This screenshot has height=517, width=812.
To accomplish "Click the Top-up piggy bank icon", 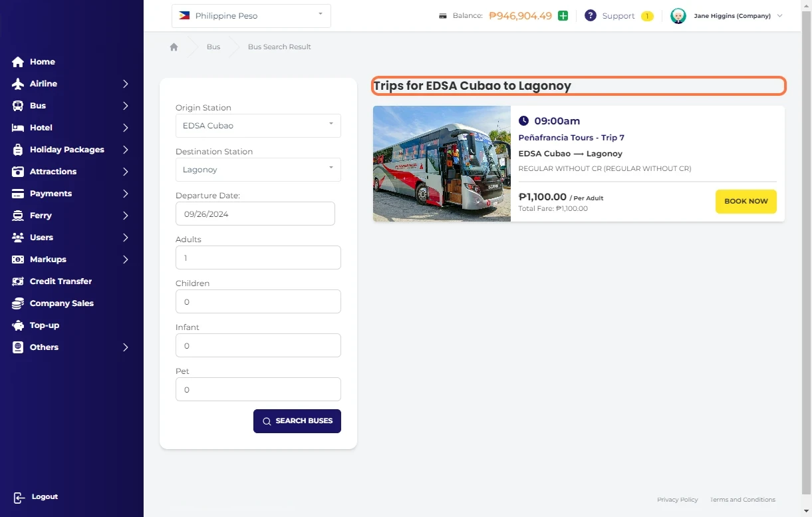I will pyautogui.click(x=18, y=325).
